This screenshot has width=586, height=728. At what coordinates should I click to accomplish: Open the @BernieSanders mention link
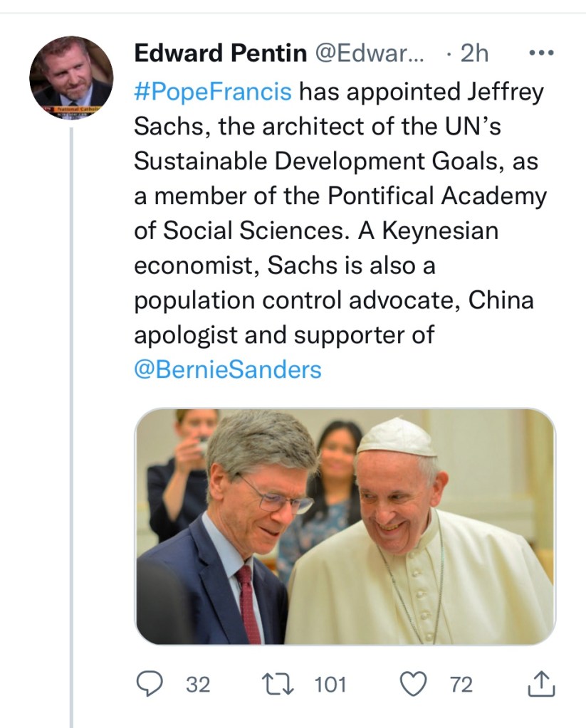point(227,370)
